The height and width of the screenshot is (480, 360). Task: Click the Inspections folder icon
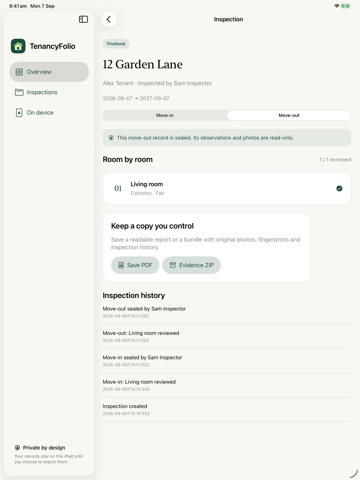click(19, 92)
